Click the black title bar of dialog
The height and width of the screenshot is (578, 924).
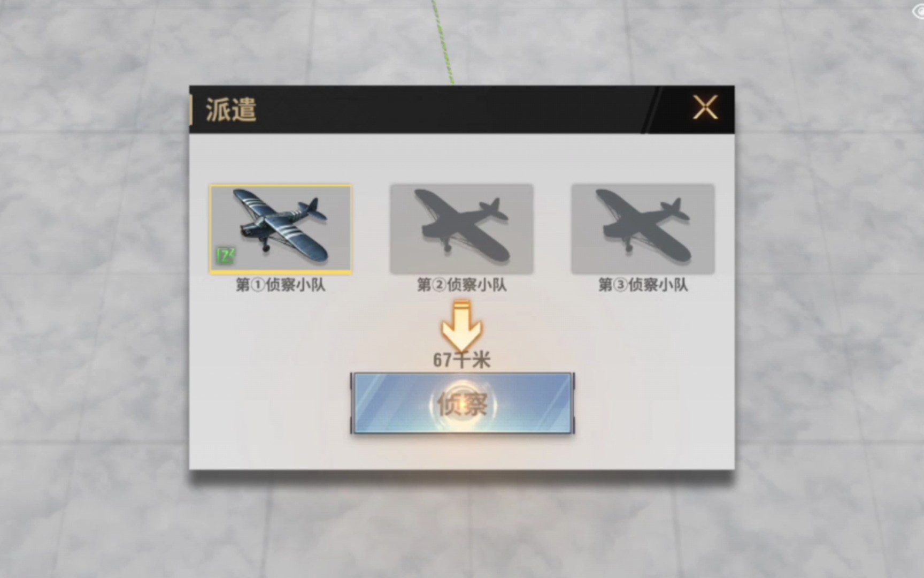click(x=461, y=109)
